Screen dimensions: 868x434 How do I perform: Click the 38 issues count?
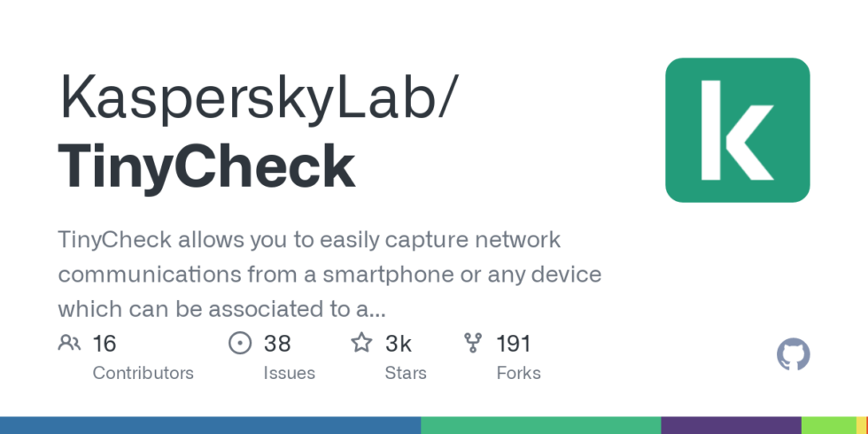(277, 344)
